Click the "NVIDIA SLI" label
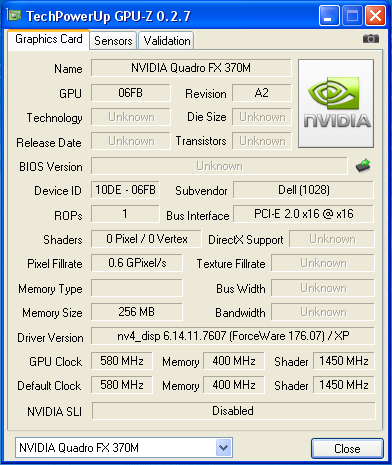392x465 pixels. (54, 412)
